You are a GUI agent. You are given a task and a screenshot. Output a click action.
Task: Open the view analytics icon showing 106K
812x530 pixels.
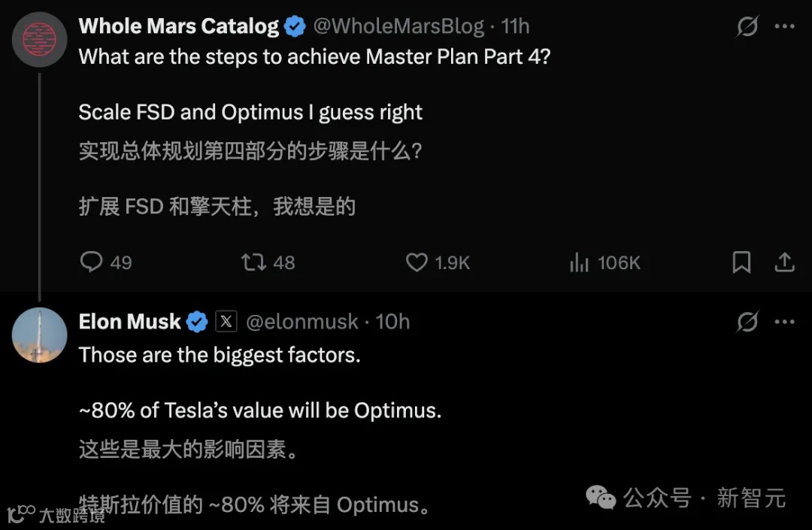tap(579, 262)
